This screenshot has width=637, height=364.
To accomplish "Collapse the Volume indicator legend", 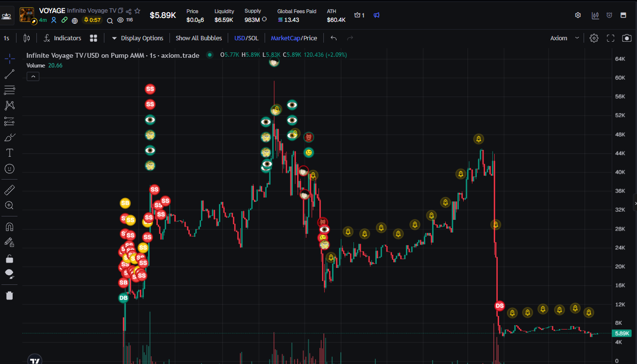I will click(33, 76).
